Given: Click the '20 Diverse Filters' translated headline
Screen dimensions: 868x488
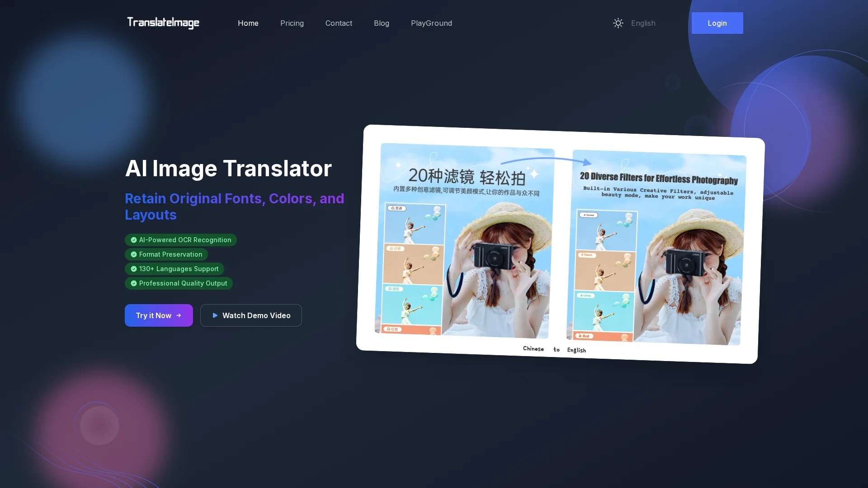Looking at the screenshot, I should point(659,178).
